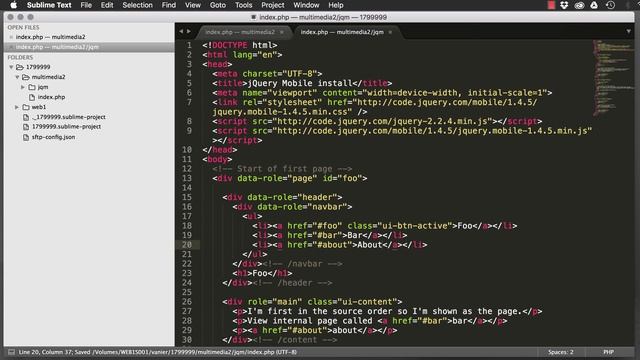The image size is (640, 360).
Task: Open the 1799999.sublime-project file
Action: (66, 127)
